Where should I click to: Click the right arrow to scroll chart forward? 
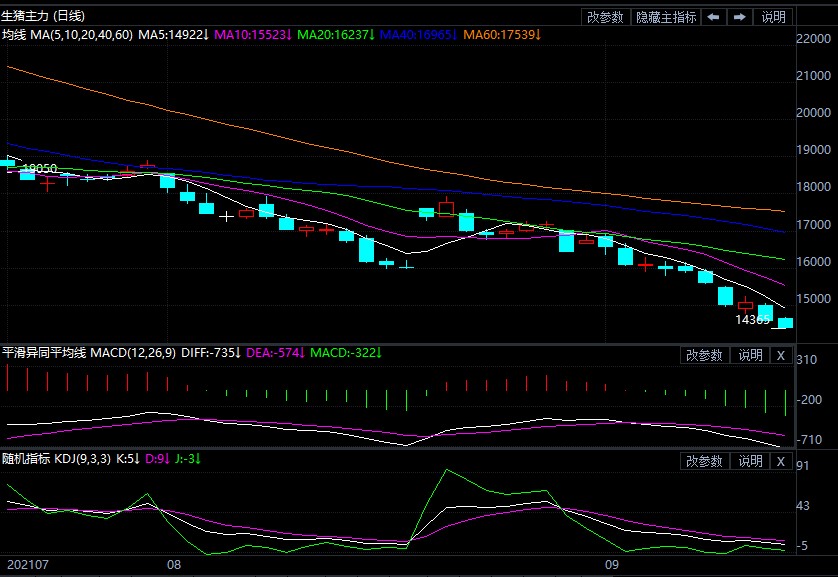[739, 17]
